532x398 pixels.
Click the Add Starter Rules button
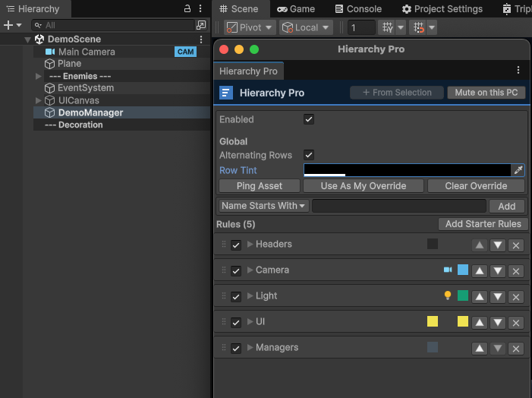483,224
